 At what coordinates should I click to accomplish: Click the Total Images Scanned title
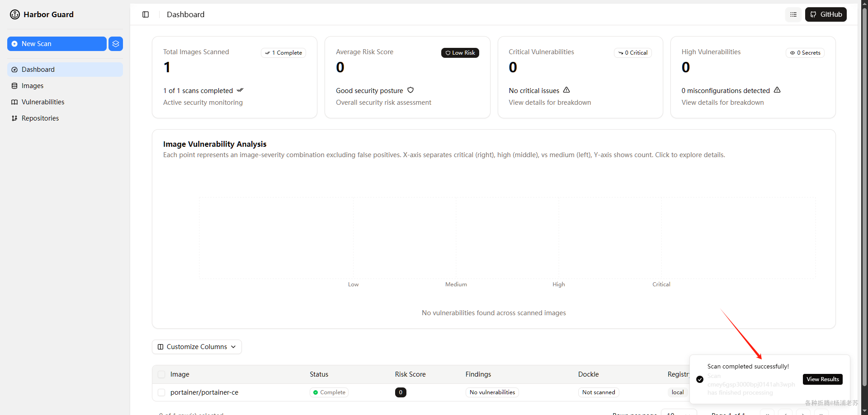pyautogui.click(x=196, y=52)
